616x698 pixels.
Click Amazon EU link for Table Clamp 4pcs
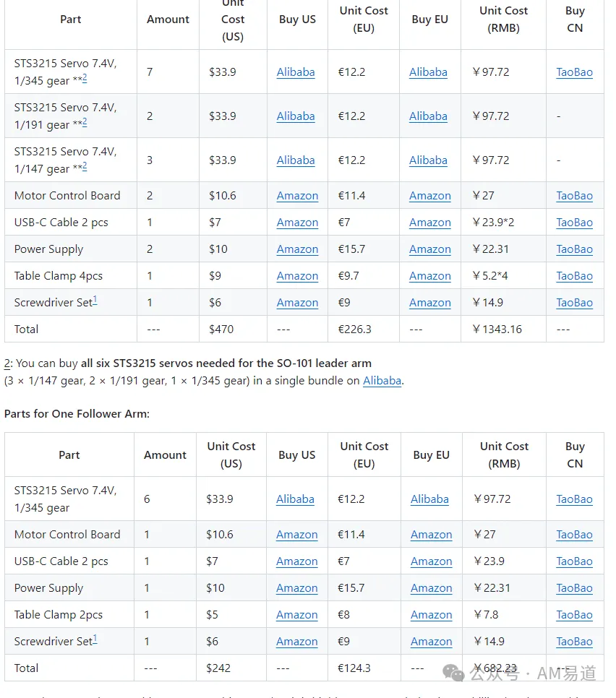(x=429, y=276)
